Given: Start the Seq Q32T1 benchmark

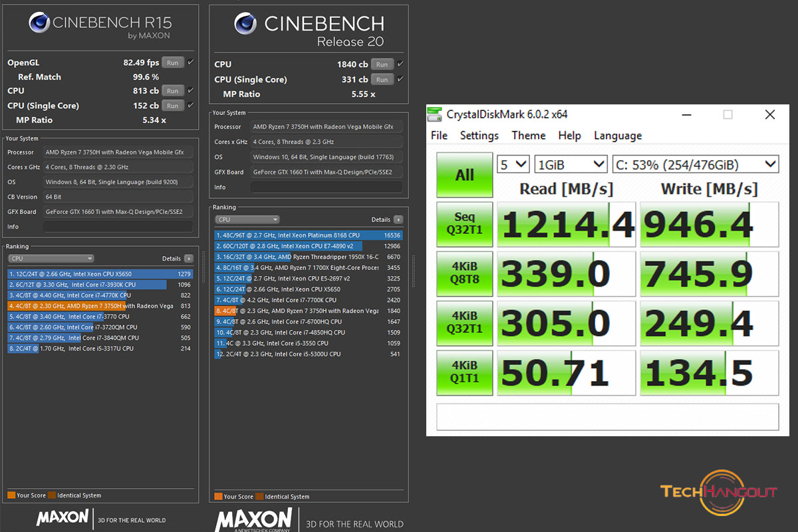Looking at the screenshot, I should click(x=464, y=225).
